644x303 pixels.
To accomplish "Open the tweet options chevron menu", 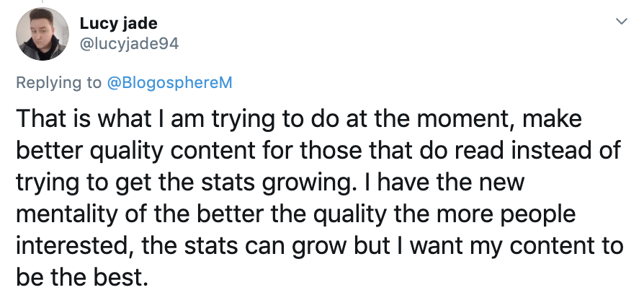I will [617, 22].
